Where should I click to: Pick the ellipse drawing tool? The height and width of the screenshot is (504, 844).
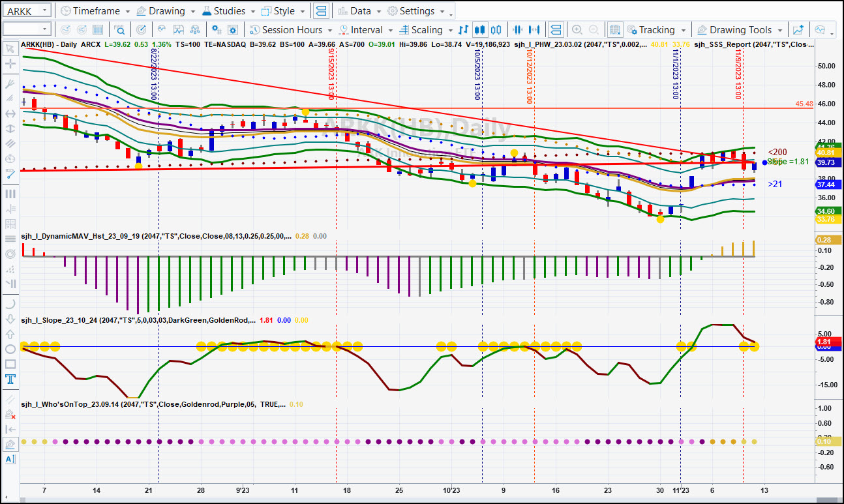tap(10, 349)
